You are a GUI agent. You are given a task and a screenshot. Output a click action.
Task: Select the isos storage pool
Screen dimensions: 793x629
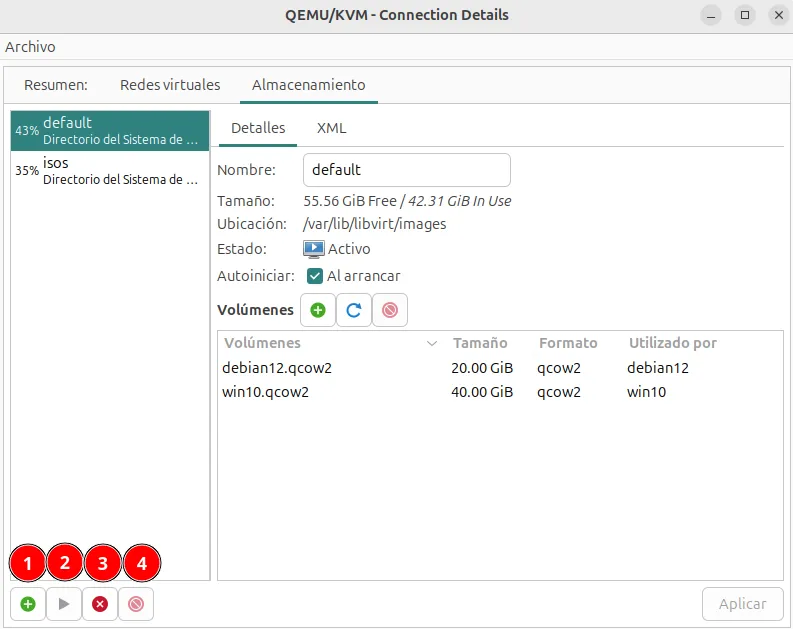(x=110, y=170)
